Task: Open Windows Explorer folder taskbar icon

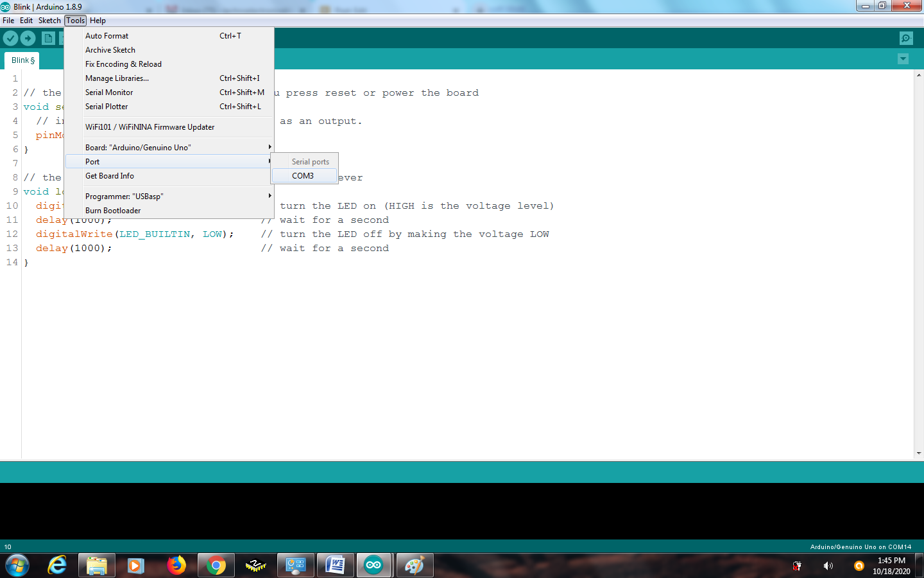Action: point(96,566)
